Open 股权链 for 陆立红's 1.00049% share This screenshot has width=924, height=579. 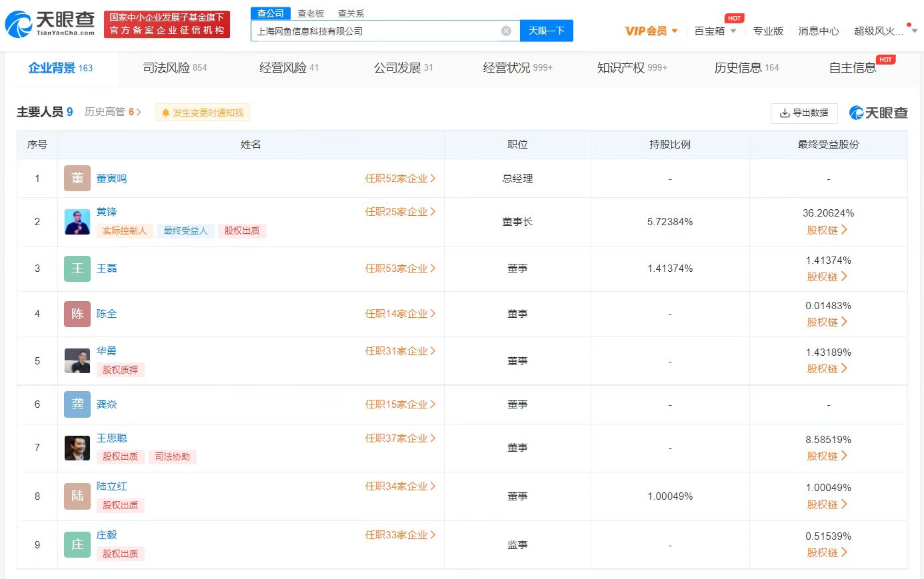tap(827, 504)
